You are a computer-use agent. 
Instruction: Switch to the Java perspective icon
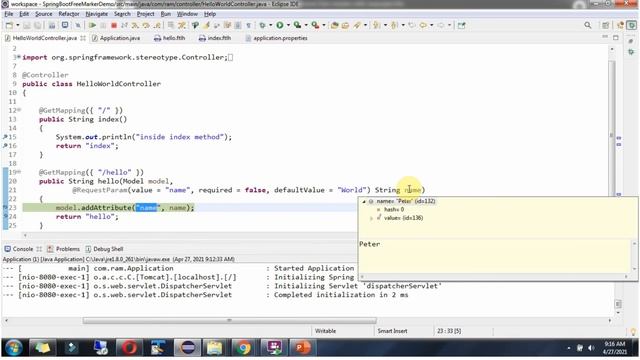click(620, 25)
